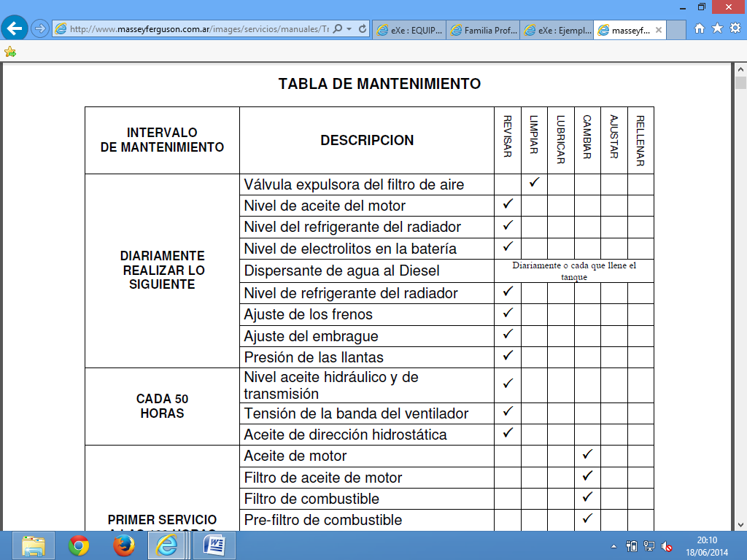
Task: Open the clock showing 20:10
Action: (705, 545)
